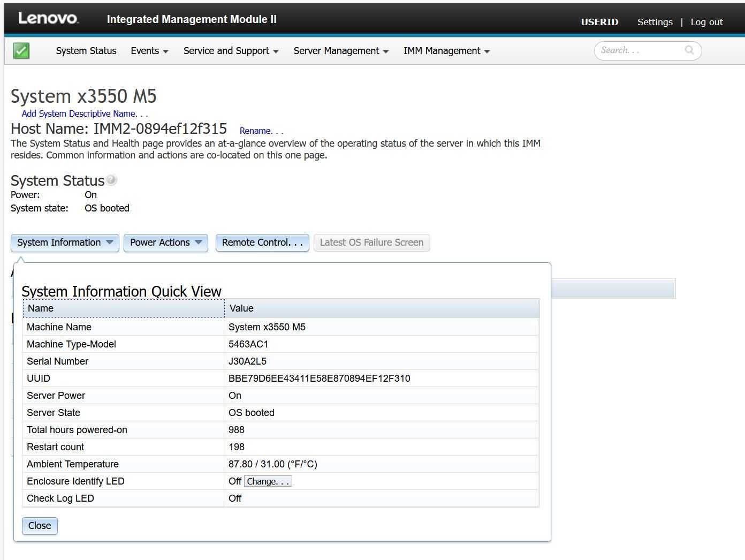Sort by the Value column header
The width and height of the screenshot is (745, 560).
click(x=382, y=308)
